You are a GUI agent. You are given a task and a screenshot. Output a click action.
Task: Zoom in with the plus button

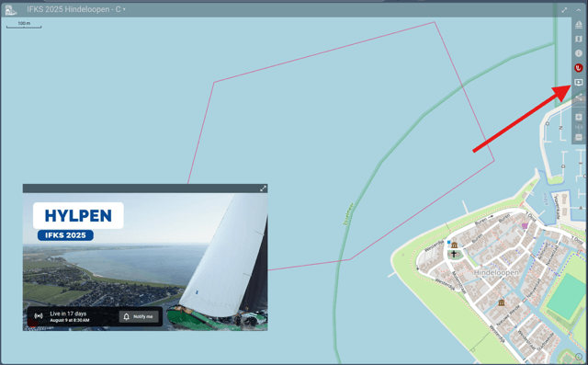pyautogui.click(x=579, y=117)
